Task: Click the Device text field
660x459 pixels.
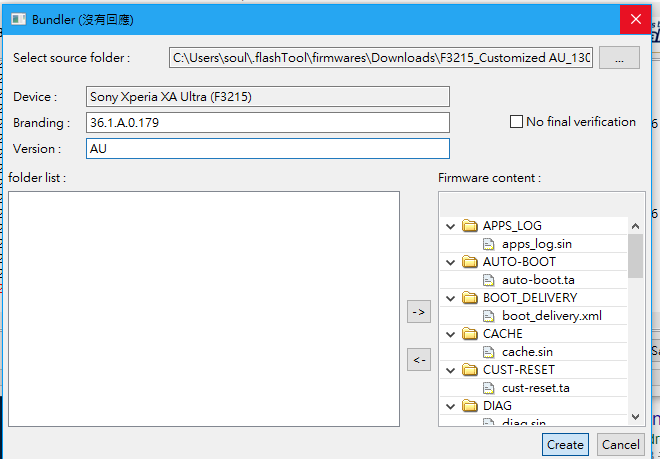Action: (x=268, y=97)
